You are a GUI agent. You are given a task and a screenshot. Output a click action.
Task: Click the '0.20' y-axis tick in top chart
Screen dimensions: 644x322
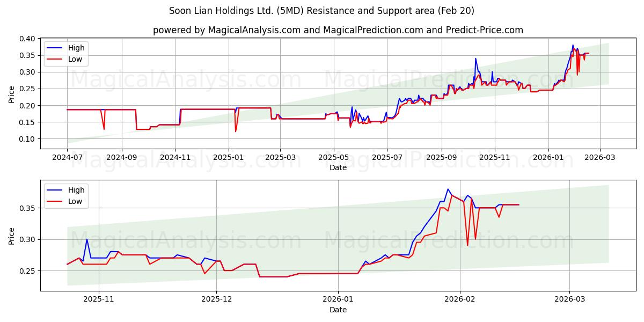(x=28, y=106)
